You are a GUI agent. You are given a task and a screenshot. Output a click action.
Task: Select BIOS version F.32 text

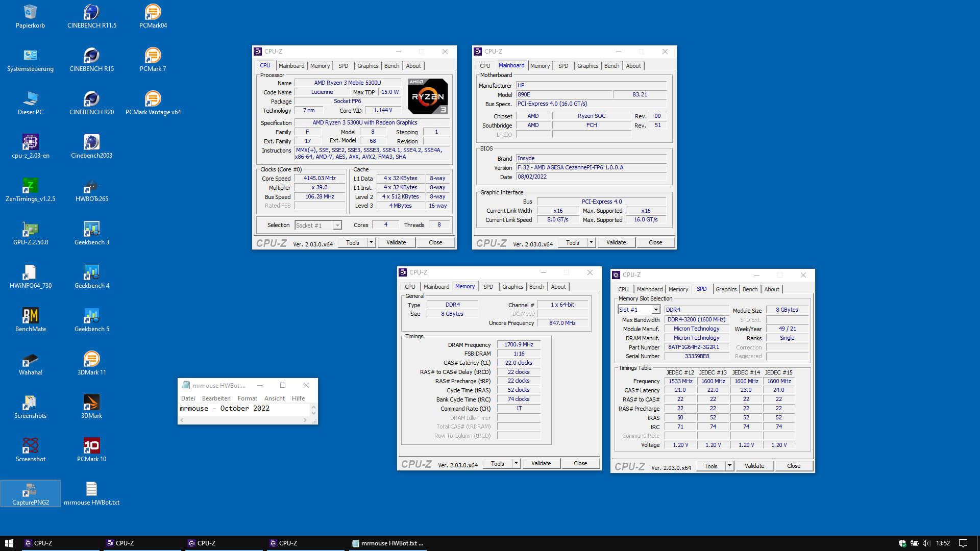(591, 167)
